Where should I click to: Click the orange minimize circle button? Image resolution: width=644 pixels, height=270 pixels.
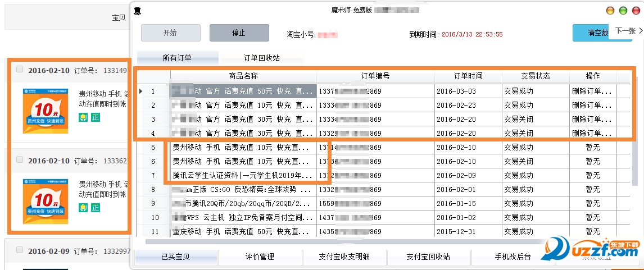coord(610,11)
